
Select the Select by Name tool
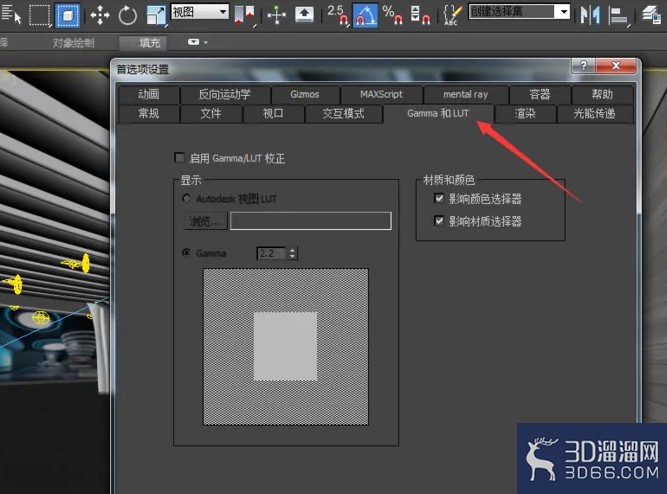pos(11,14)
